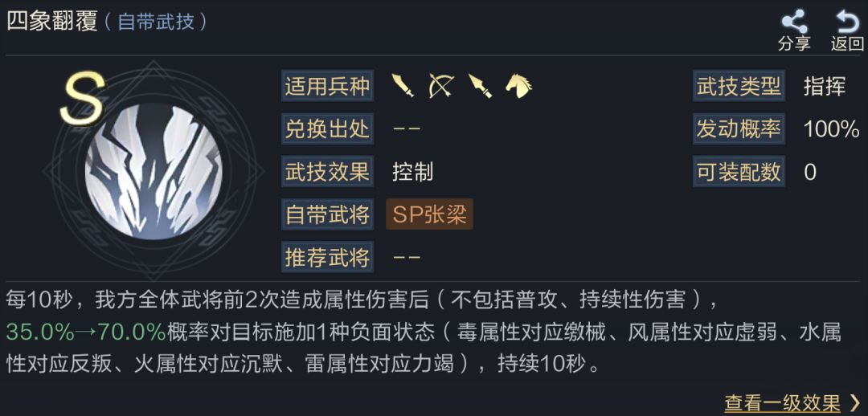The width and height of the screenshot is (868, 416).
Task: Open the SP张梁 general tag
Action: click(429, 214)
